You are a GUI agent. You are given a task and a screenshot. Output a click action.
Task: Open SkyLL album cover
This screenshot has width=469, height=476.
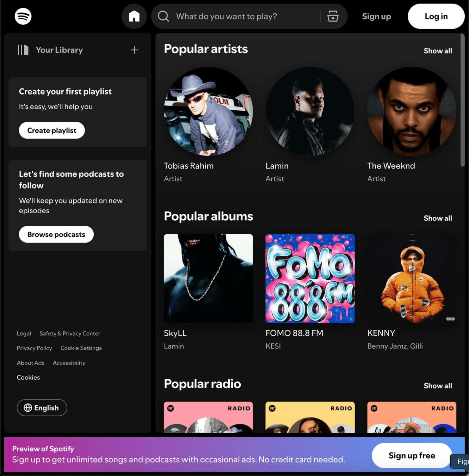click(208, 279)
